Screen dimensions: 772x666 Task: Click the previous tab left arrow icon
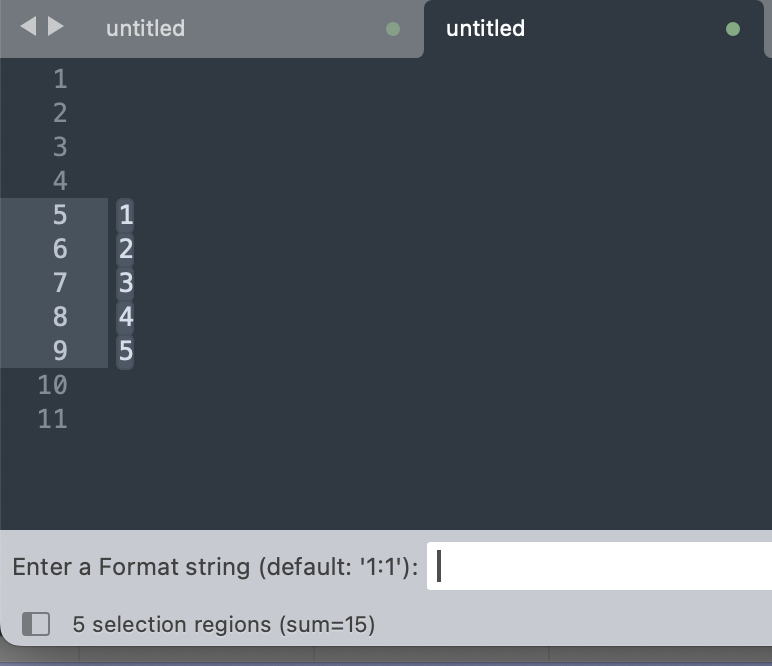coord(28,26)
